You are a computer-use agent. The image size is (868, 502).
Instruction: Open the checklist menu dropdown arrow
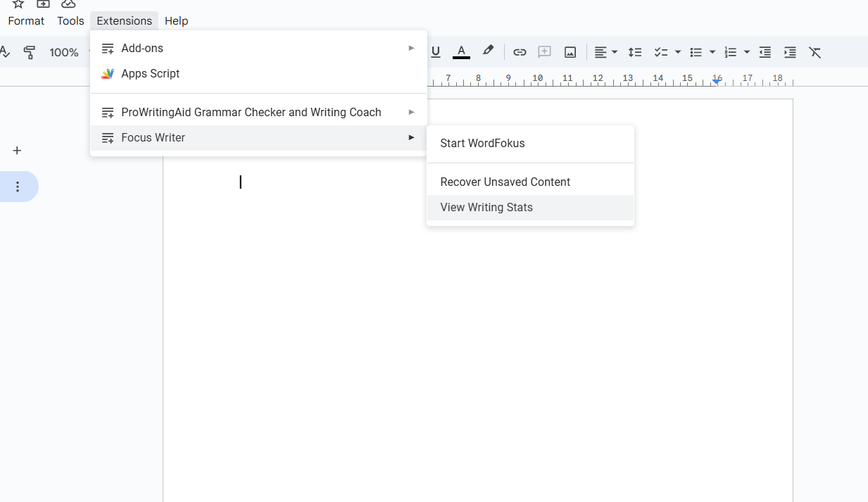(x=678, y=52)
